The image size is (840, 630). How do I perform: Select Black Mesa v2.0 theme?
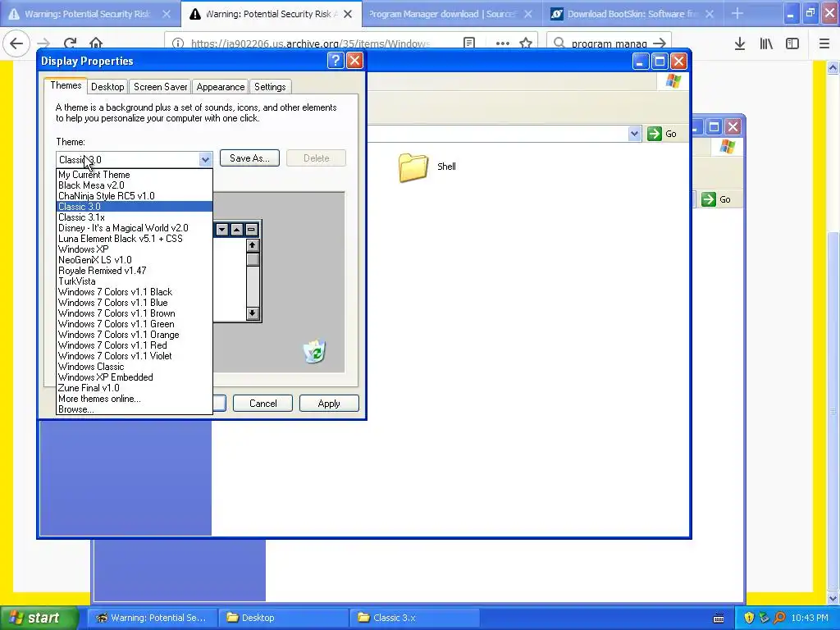[x=135, y=185]
